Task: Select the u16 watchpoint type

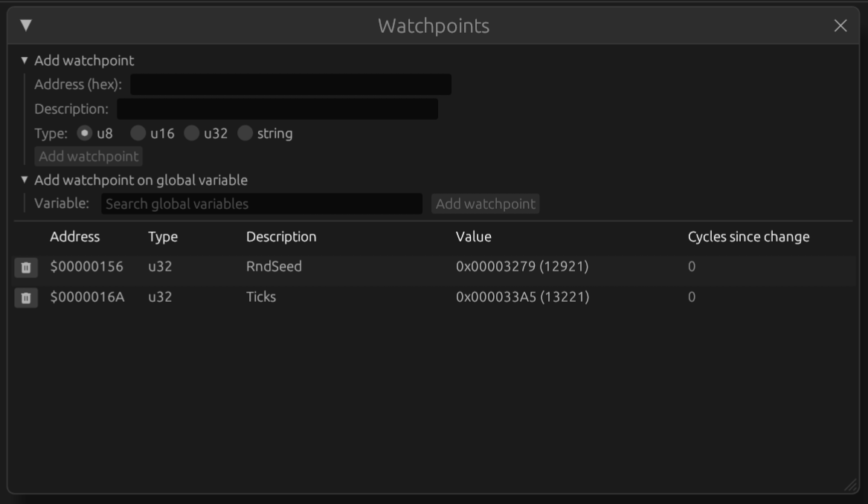Action: 138,133
